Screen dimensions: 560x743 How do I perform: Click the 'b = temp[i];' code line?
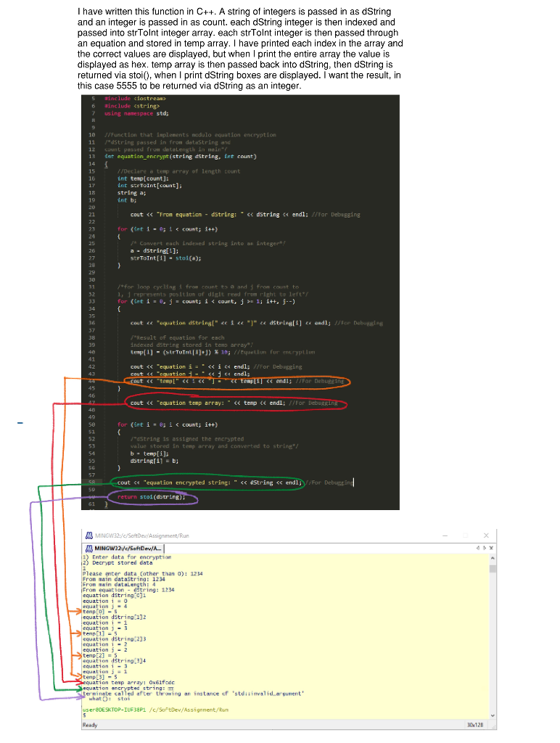(x=149, y=453)
